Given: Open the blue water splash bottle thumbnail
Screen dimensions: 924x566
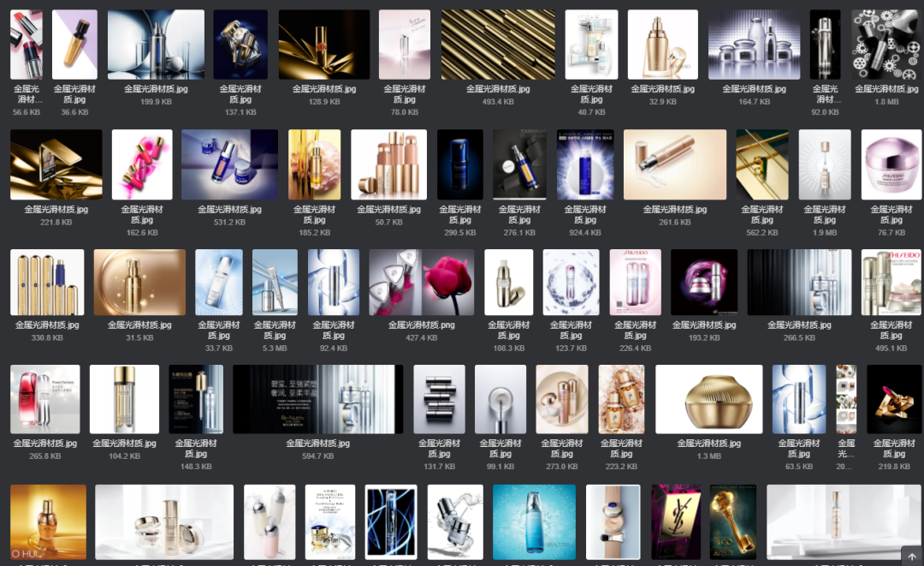Looking at the screenshot, I should click(534, 521).
